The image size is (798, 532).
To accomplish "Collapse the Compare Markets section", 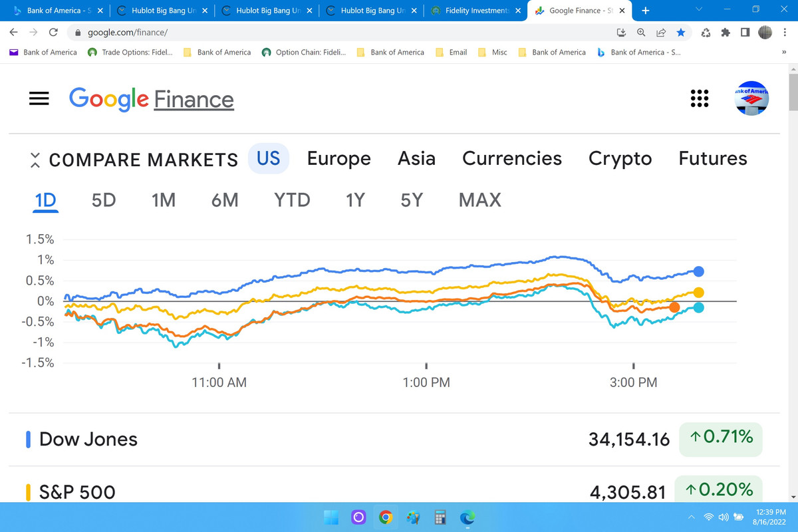I will pyautogui.click(x=36, y=160).
